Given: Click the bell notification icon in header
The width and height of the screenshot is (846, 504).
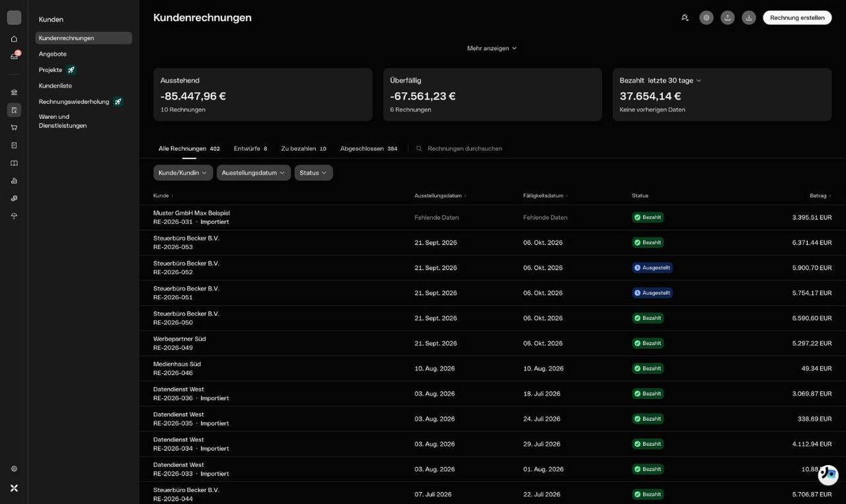Looking at the screenshot, I should (x=685, y=18).
